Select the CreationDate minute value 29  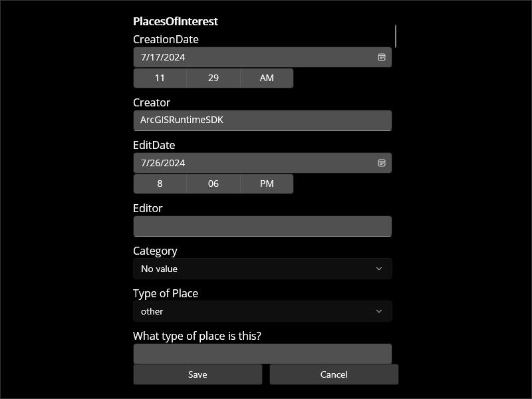coord(213,78)
